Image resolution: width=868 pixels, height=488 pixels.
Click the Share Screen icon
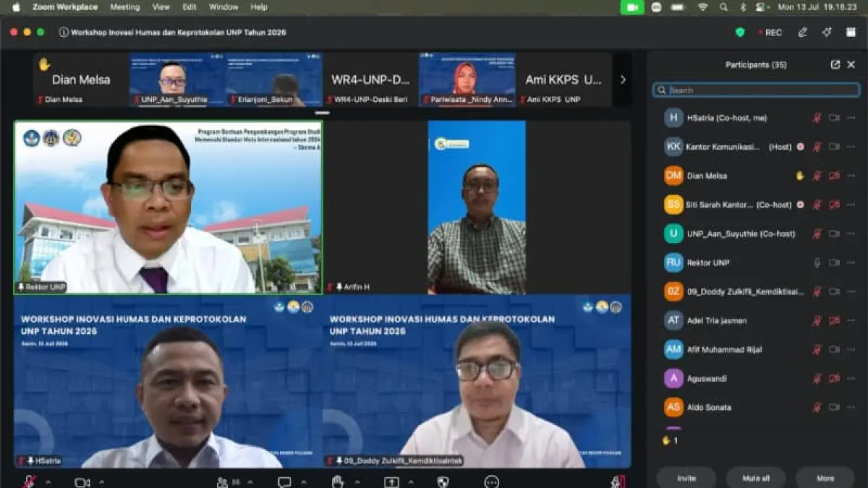pos(391,481)
